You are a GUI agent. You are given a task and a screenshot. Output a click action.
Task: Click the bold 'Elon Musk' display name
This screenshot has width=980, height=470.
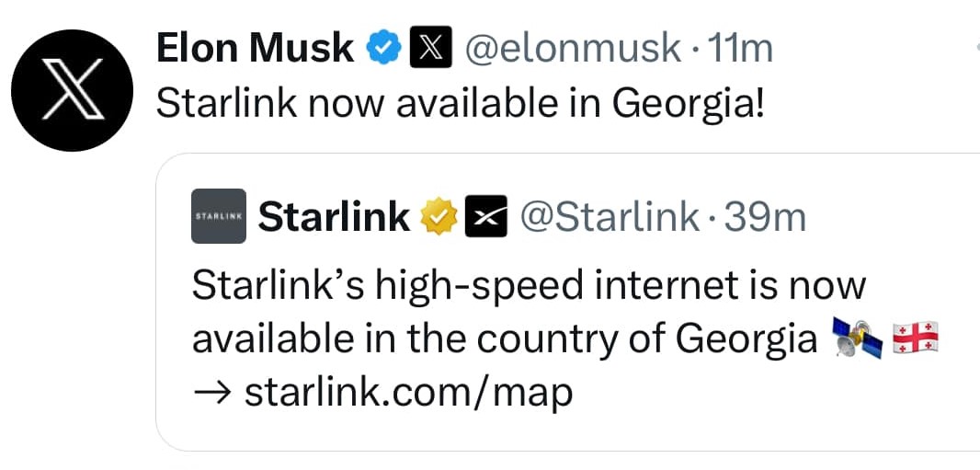click(255, 48)
